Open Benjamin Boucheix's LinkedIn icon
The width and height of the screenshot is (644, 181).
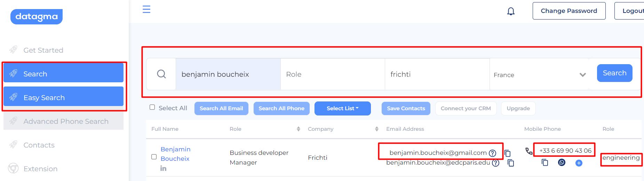click(163, 168)
